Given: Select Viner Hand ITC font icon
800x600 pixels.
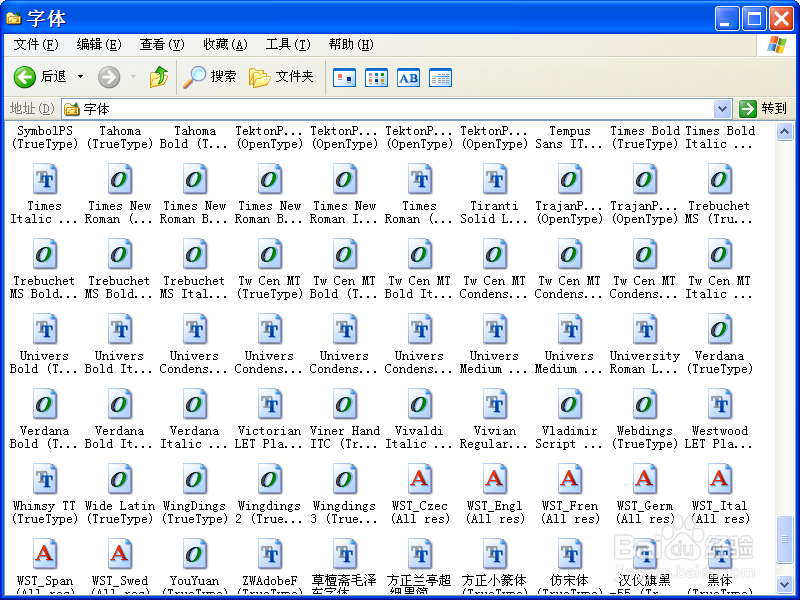Looking at the screenshot, I should [345, 404].
